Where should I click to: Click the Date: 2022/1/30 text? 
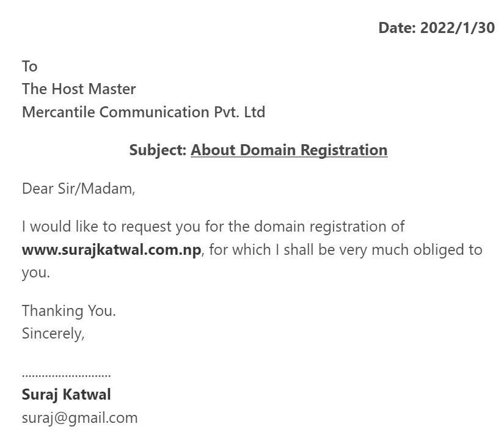click(x=436, y=28)
